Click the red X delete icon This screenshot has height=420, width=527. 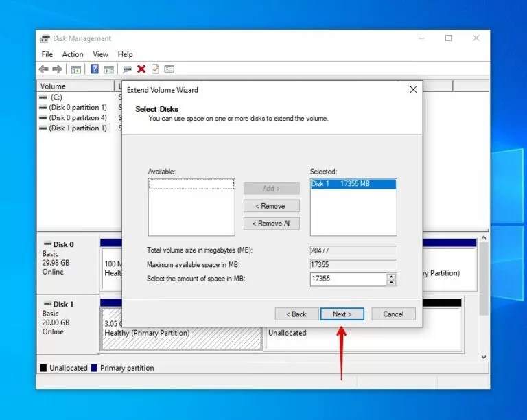click(x=141, y=69)
